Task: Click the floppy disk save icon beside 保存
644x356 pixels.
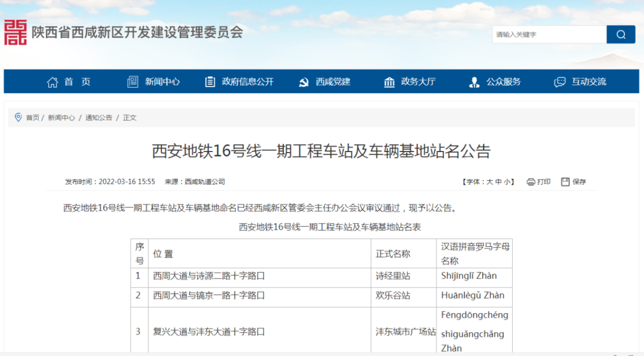Action: point(564,182)
